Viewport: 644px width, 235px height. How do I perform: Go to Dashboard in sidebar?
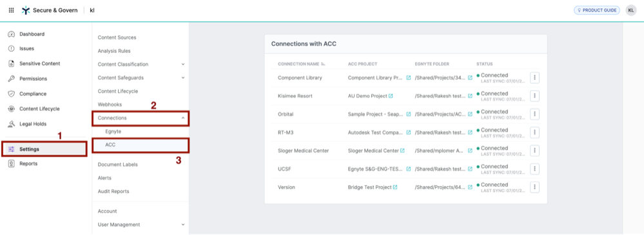pos(32,34)
